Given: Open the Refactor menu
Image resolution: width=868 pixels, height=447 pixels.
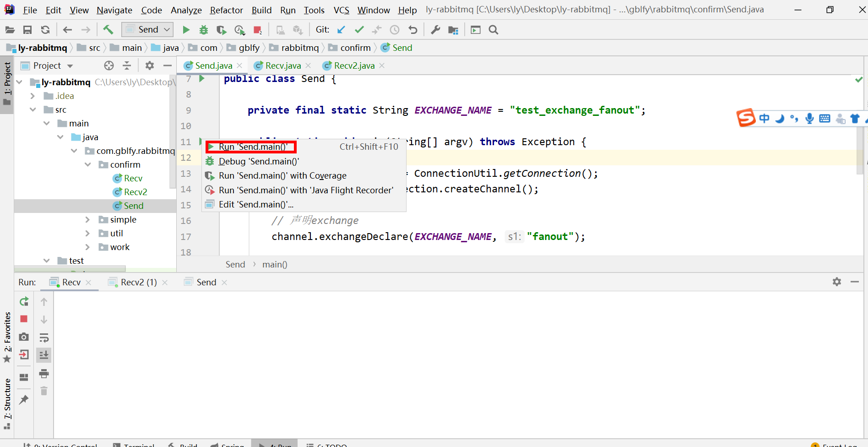Looking at the screenshot, I should 227,10.
